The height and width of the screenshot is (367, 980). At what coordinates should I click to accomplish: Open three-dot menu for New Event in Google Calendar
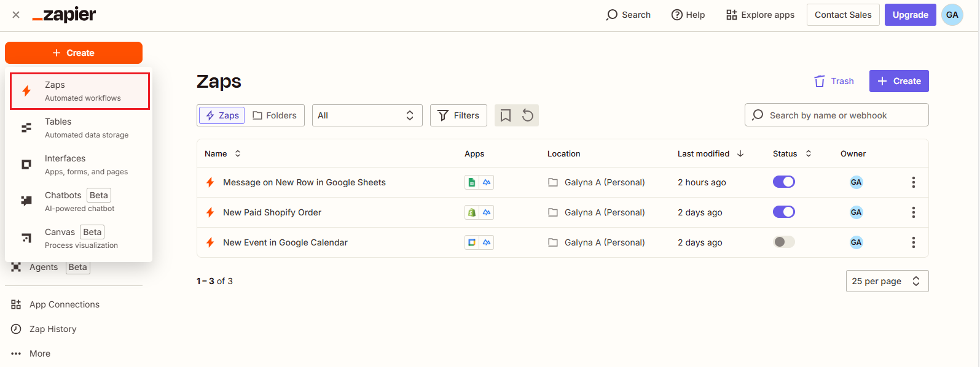[x=914, y=242]
